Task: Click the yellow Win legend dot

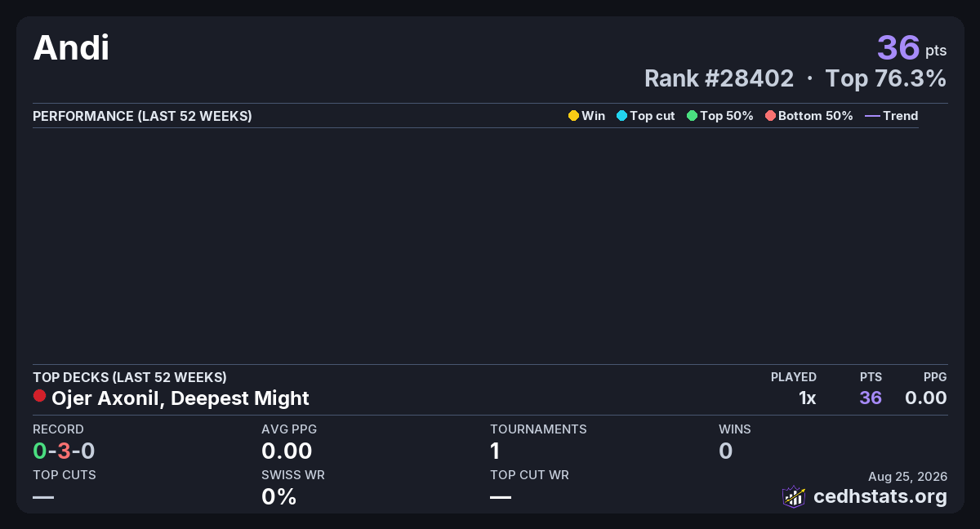Action: click(573, 116)
